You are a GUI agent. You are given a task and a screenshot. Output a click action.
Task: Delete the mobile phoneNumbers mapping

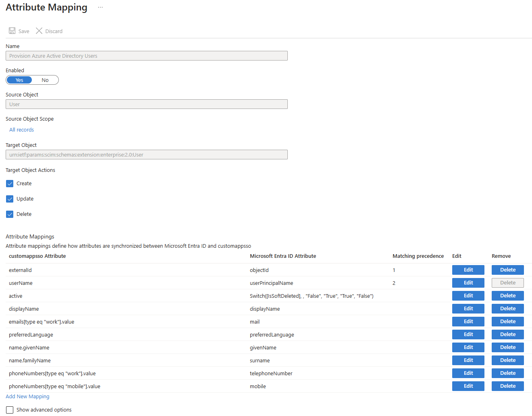coord(508,386)
